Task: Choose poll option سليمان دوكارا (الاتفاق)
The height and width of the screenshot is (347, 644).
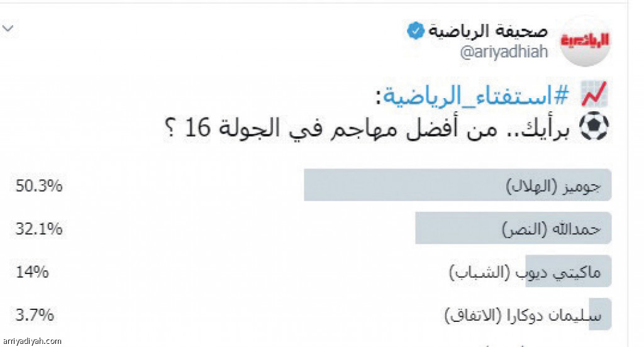Action: click(523, 315)
